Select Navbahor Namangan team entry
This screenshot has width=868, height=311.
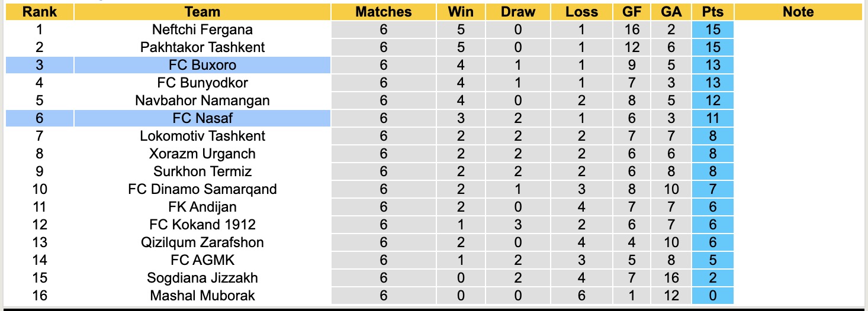tap(202, 101)
